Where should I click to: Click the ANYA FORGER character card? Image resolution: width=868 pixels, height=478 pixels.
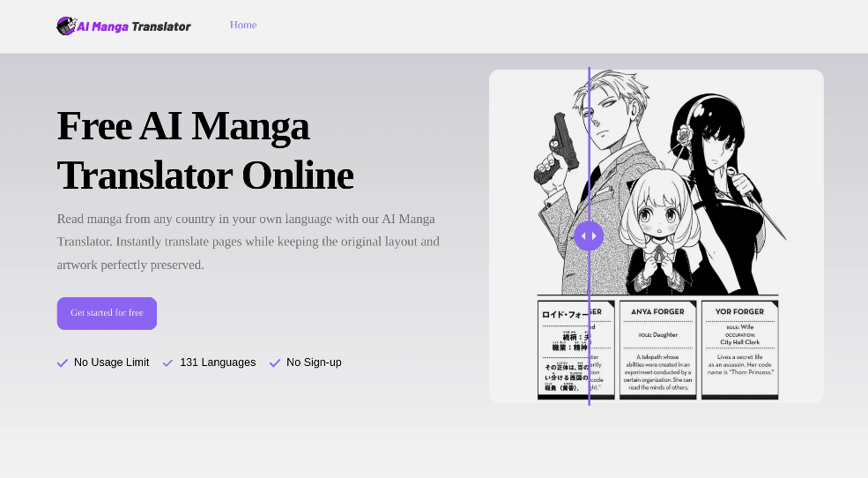point(657,349)
